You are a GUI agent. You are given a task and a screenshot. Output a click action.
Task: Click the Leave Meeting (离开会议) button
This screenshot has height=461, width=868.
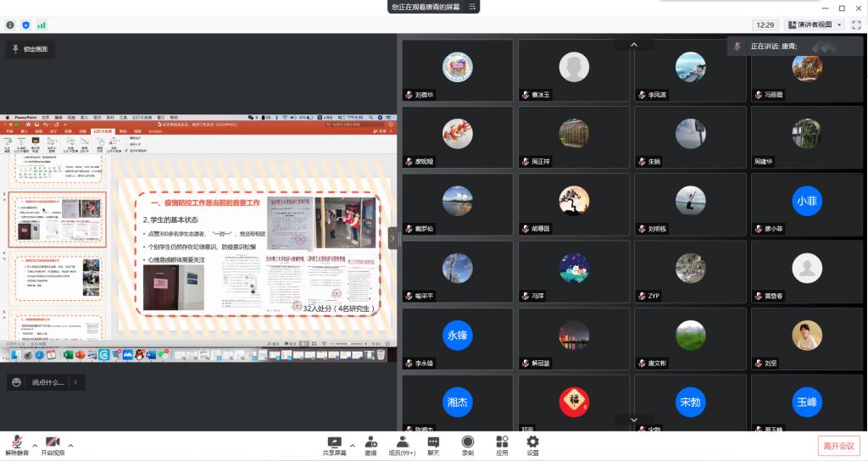tap(839, 446)
